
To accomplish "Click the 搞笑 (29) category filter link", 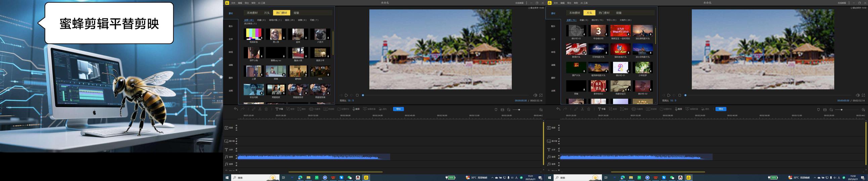I will (x=290, y=20).
